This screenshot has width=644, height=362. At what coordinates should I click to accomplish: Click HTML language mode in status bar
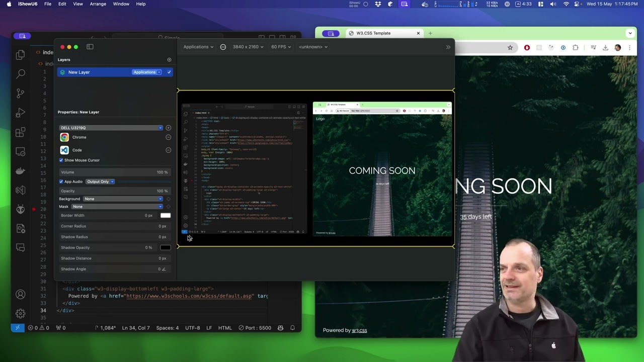(225, 328)
